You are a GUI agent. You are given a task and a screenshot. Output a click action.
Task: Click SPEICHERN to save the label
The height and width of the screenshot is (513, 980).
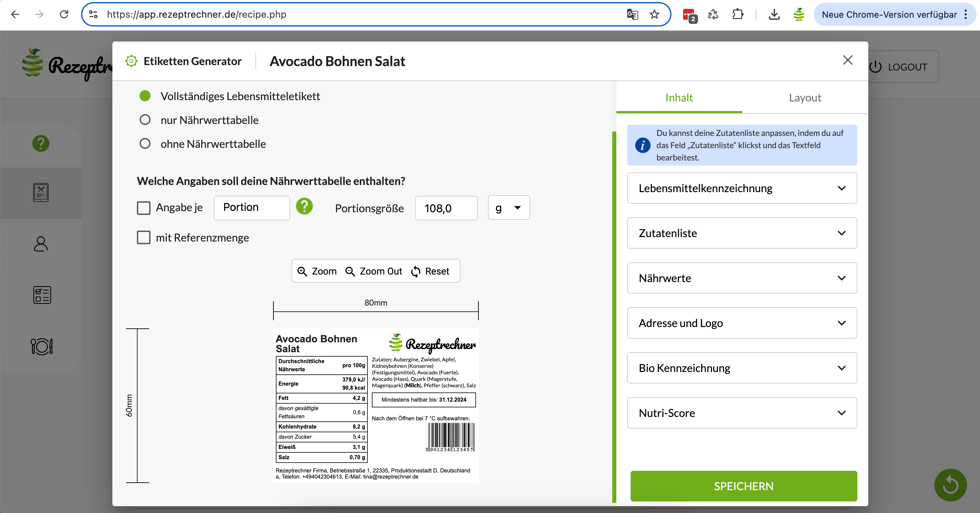tap(744, 486)
